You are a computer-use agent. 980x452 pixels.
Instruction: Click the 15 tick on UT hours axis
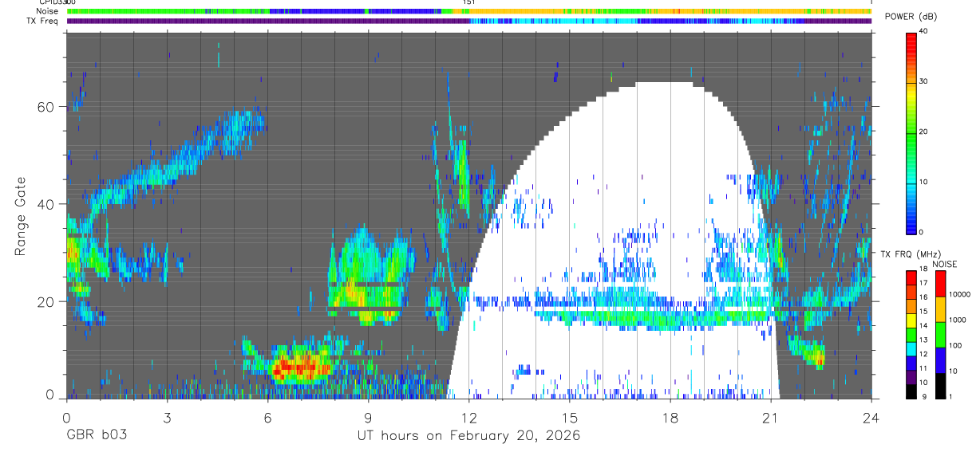click(569, 417)
